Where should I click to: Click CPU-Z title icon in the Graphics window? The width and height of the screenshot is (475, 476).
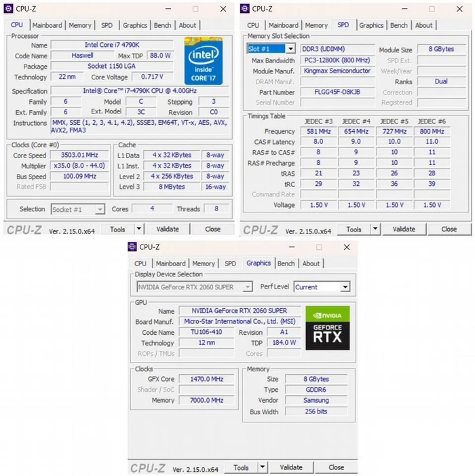132,247
